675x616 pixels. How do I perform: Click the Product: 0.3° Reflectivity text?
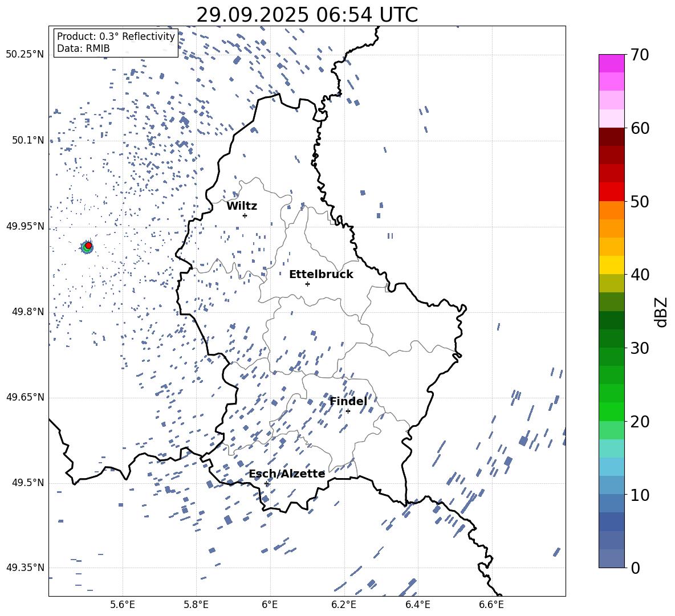point(116,36)
